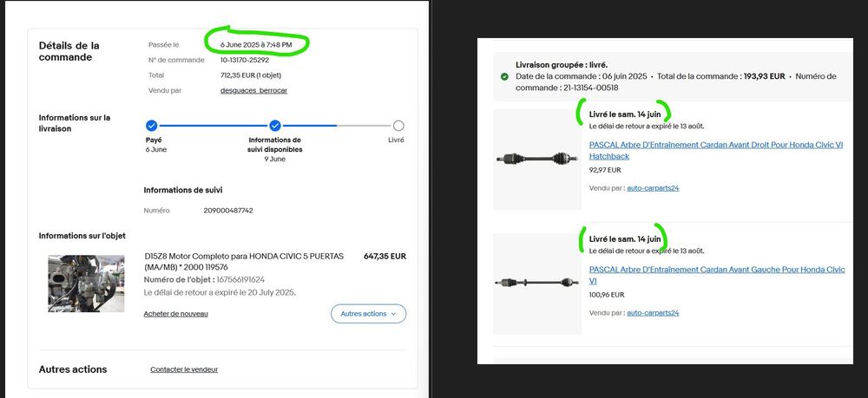Select the 100,96 EUR price

click(607, 295)
